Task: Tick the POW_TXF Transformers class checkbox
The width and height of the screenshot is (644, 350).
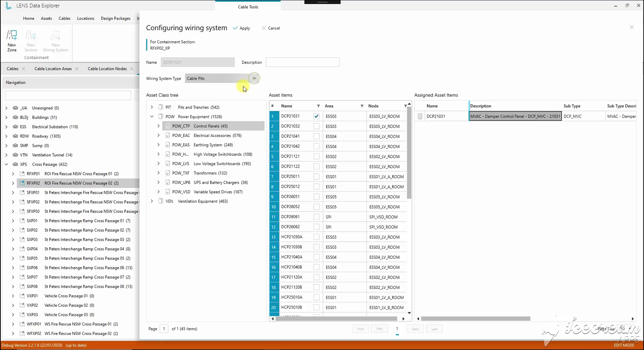Action: 168,173
